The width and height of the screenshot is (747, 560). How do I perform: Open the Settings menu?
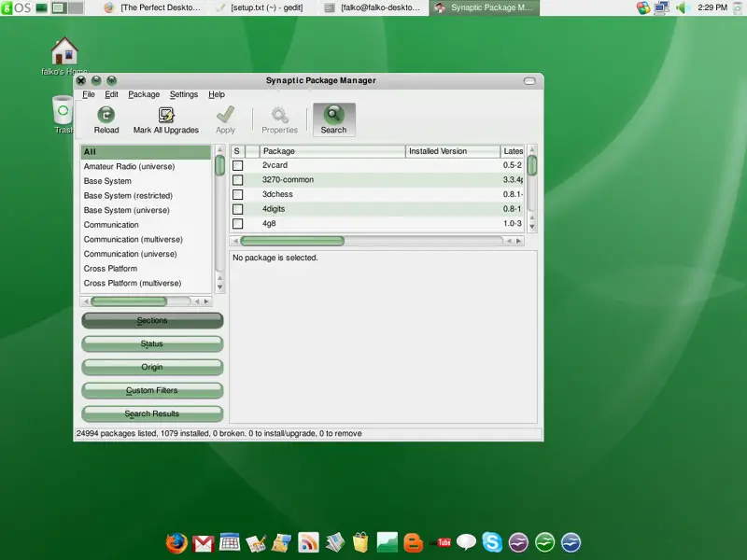[184, 94]
